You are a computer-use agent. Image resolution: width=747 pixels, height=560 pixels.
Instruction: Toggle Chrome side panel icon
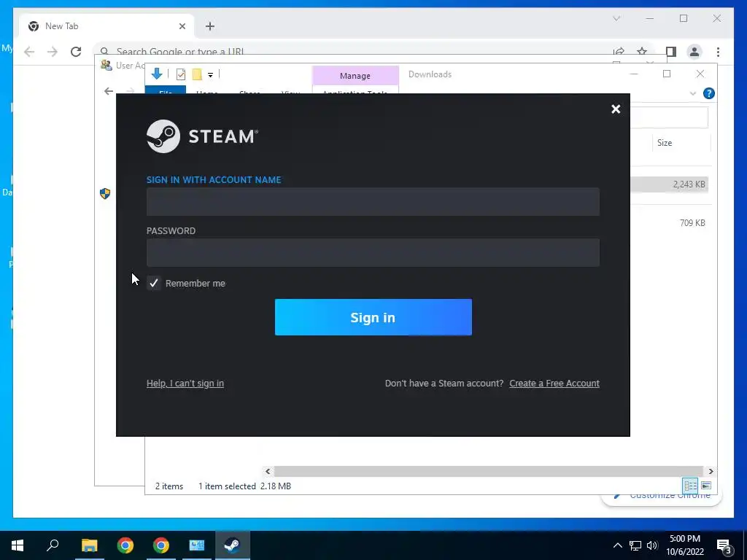click(x=671, y=52)
